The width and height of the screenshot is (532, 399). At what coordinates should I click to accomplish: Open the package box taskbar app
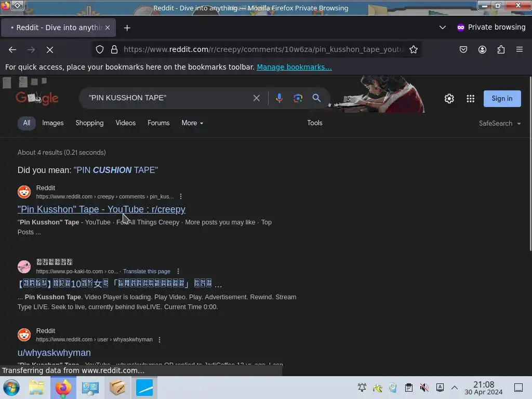click(x=117, y=388)
